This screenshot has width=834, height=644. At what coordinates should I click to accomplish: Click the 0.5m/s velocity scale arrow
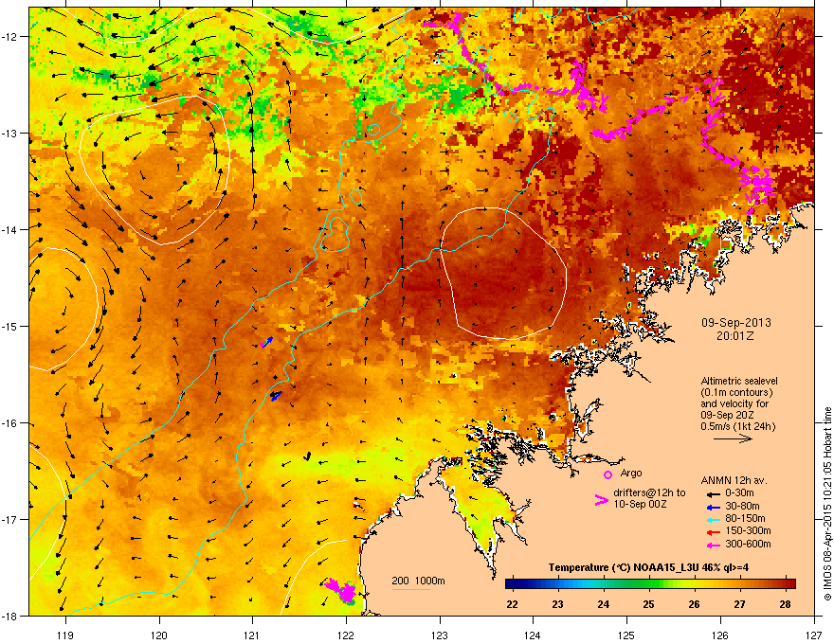tap(733, 438)
